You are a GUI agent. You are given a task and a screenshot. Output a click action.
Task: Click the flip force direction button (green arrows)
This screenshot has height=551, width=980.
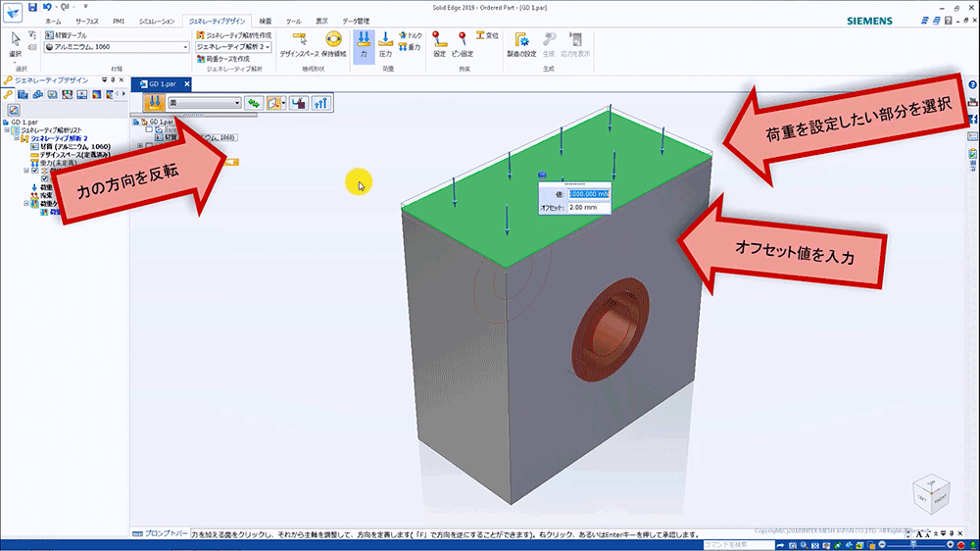[254, 103]
